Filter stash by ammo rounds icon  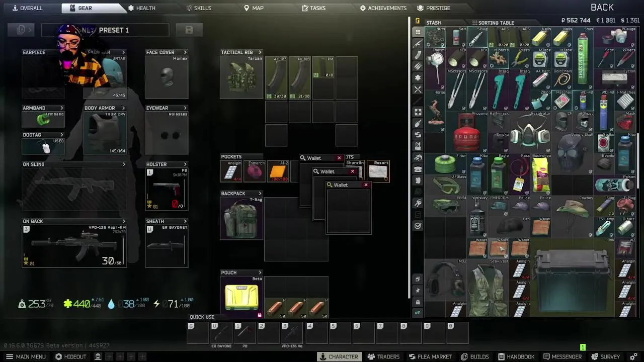(x=418, y=66)
